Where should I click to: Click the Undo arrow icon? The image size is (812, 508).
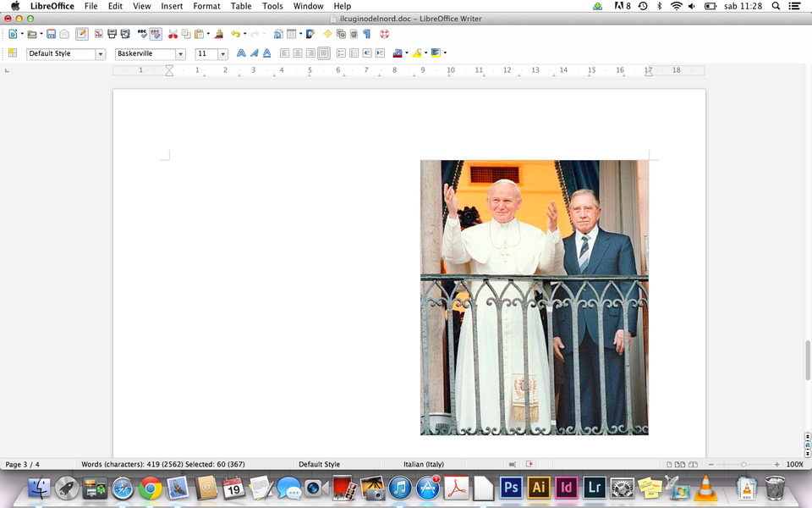235,34
